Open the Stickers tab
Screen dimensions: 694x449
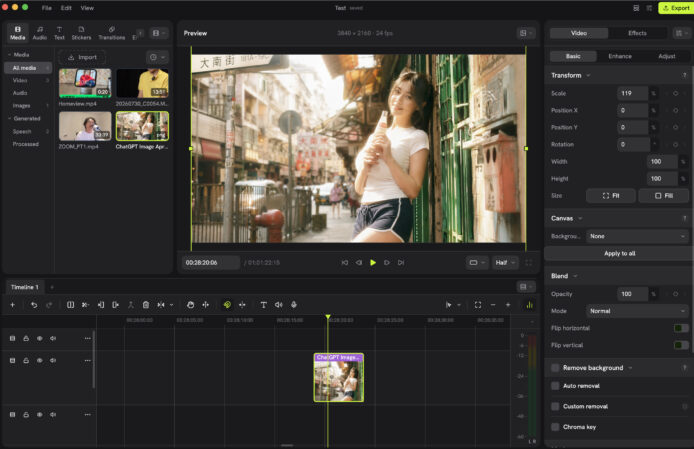81,33
